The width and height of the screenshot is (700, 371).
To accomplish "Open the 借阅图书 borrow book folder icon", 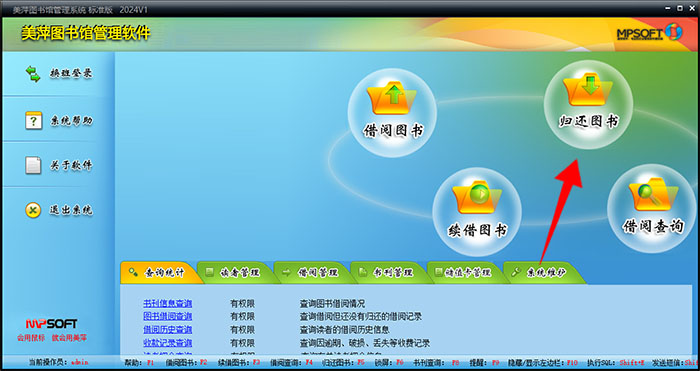I will coord(392,98).
